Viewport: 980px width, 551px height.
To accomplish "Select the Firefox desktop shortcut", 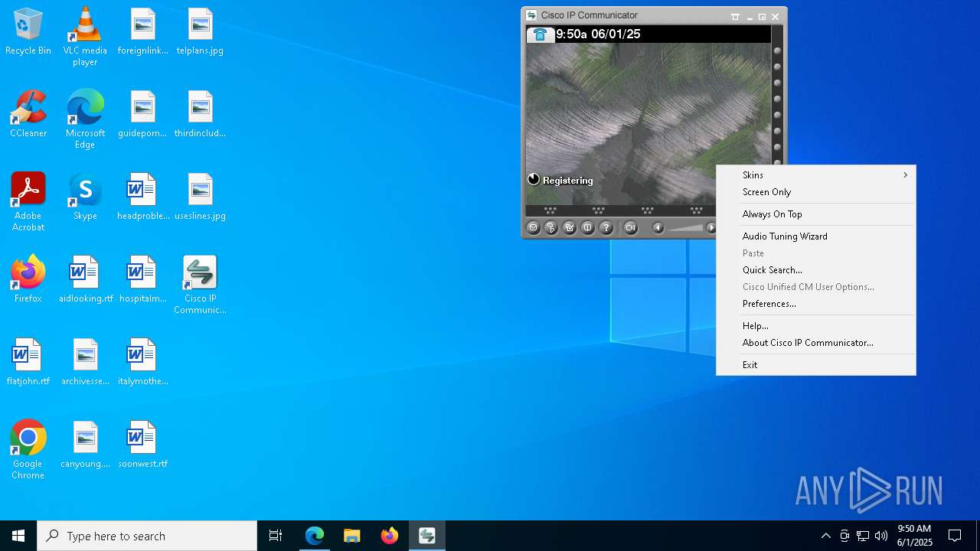I will coord(28,280).
